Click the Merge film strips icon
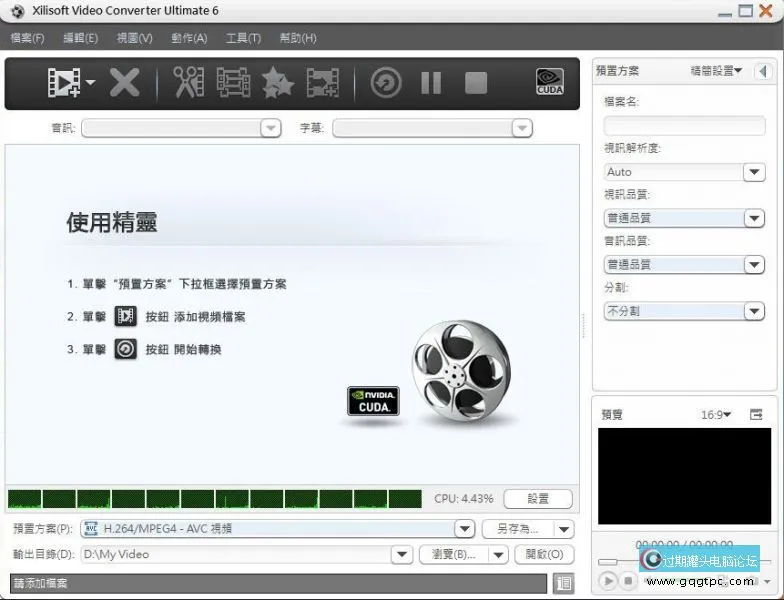784x600 pixels. point(323,83)
